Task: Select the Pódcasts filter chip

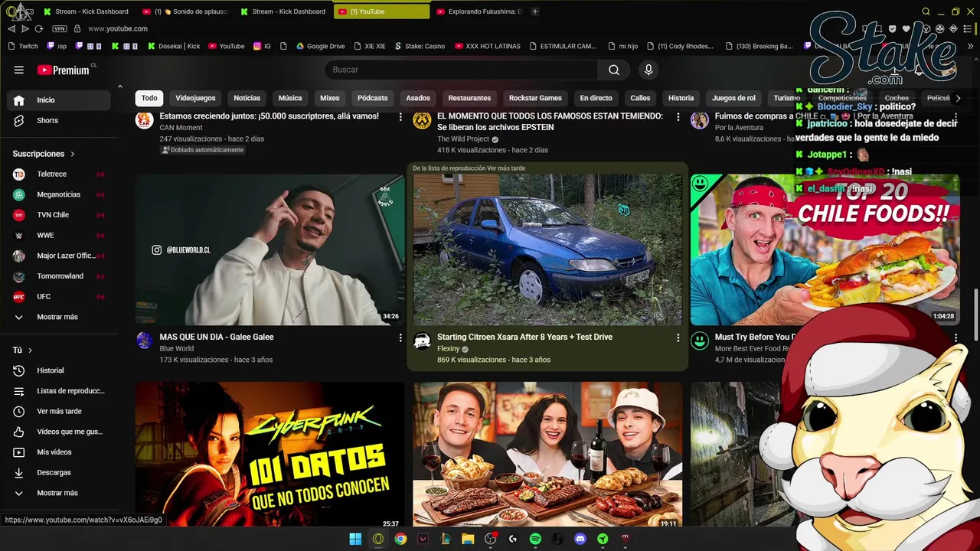Action: (372, 98)
